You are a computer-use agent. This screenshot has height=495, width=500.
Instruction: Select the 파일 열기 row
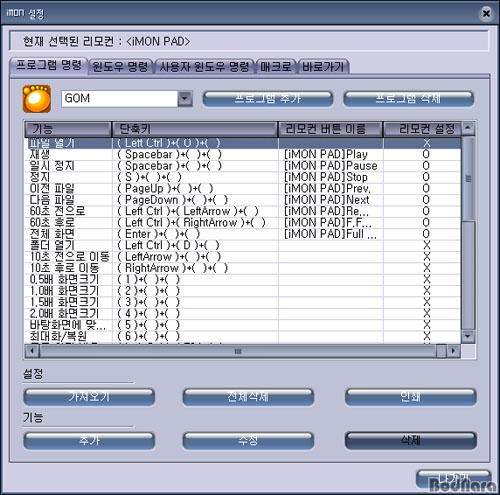pos(243,143)
